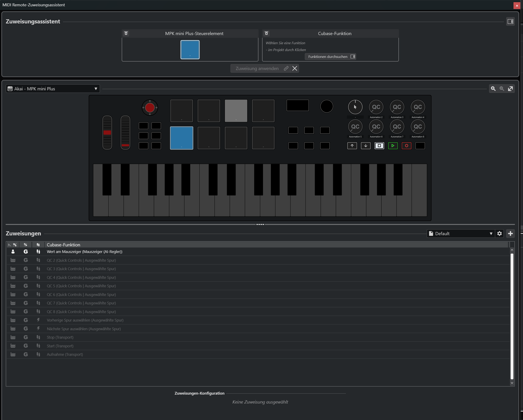Click the up arrow track button
The image size is (523, 420).
coord(352,146)
